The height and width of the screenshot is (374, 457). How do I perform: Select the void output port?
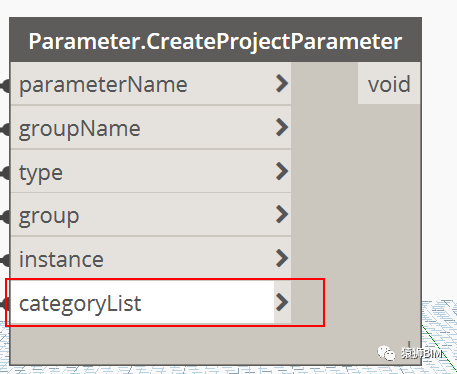389,83
